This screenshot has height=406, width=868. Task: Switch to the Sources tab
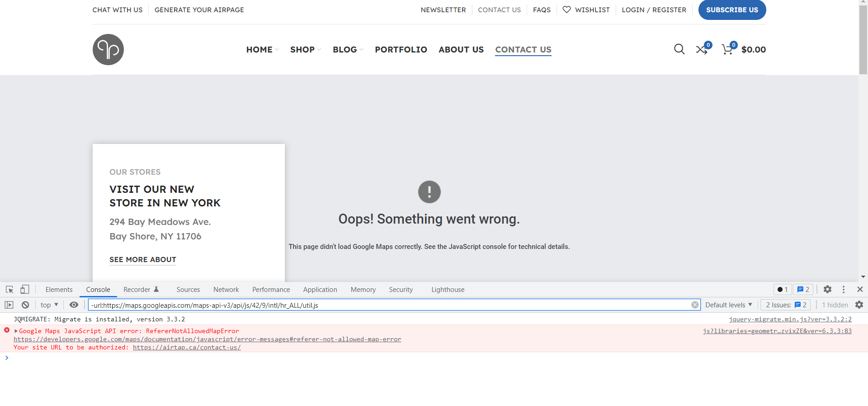pyautogui.click(x=188, y=290)
